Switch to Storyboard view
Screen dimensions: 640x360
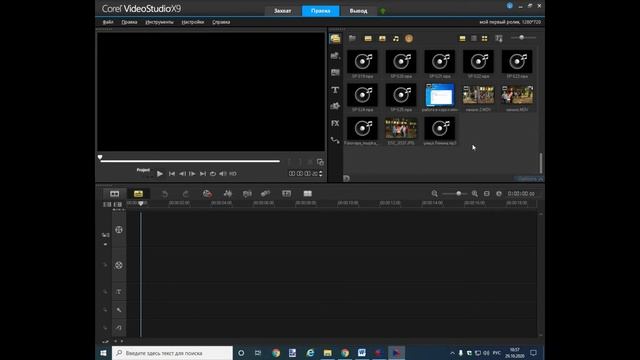click(x=115, y=193)
